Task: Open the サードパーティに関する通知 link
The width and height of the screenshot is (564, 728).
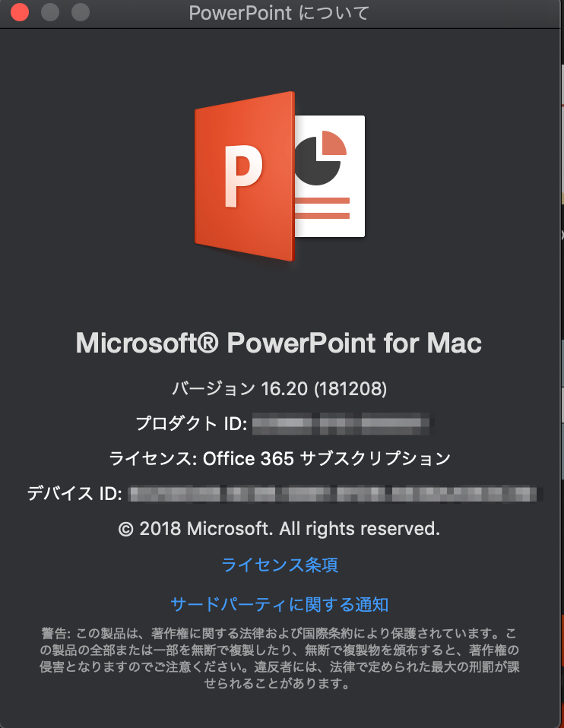Action: [x=280, y=604]
